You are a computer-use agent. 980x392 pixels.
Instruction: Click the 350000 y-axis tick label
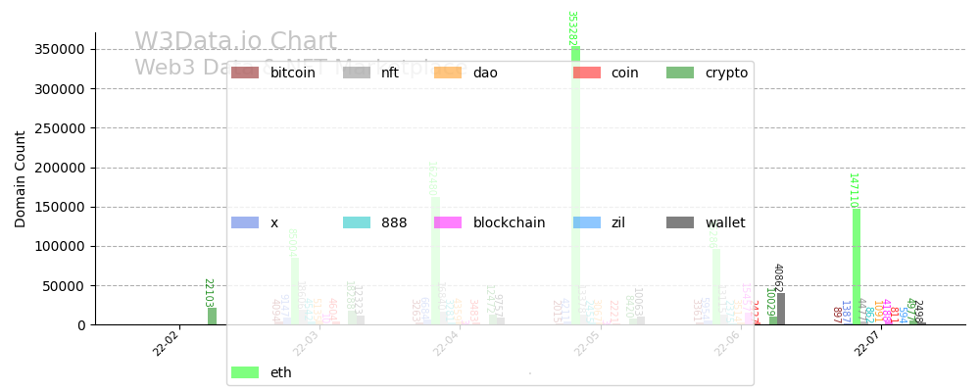pyautogui.click(x=59, y=49)
